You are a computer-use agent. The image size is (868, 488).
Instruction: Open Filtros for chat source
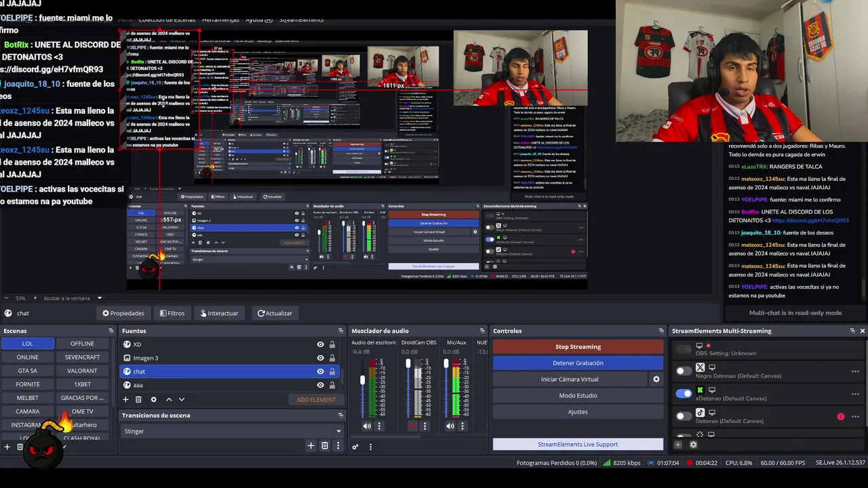(172, 313)
